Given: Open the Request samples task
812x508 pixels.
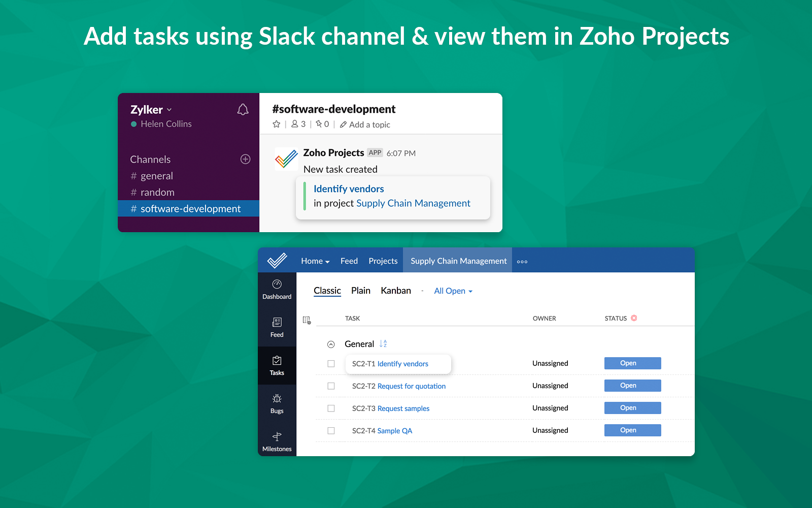Looking at the screenshot, I should [x=403, y=408].
